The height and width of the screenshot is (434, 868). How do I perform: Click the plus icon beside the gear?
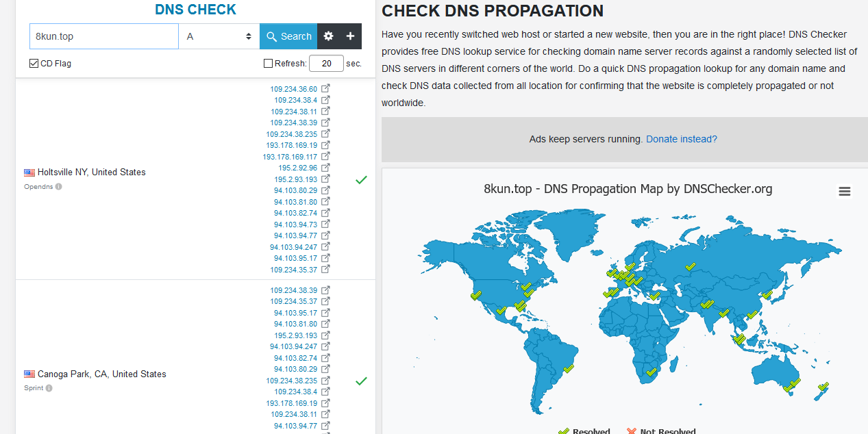350,36
